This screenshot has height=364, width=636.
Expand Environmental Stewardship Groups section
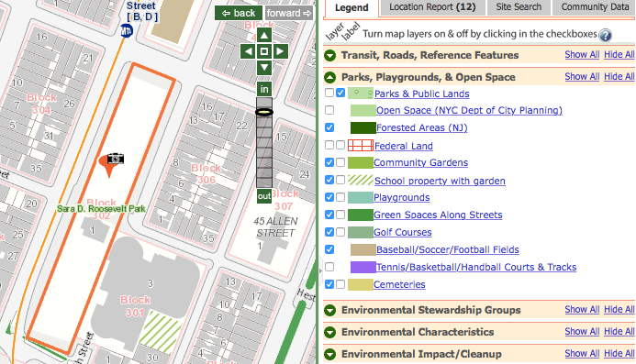330,310
